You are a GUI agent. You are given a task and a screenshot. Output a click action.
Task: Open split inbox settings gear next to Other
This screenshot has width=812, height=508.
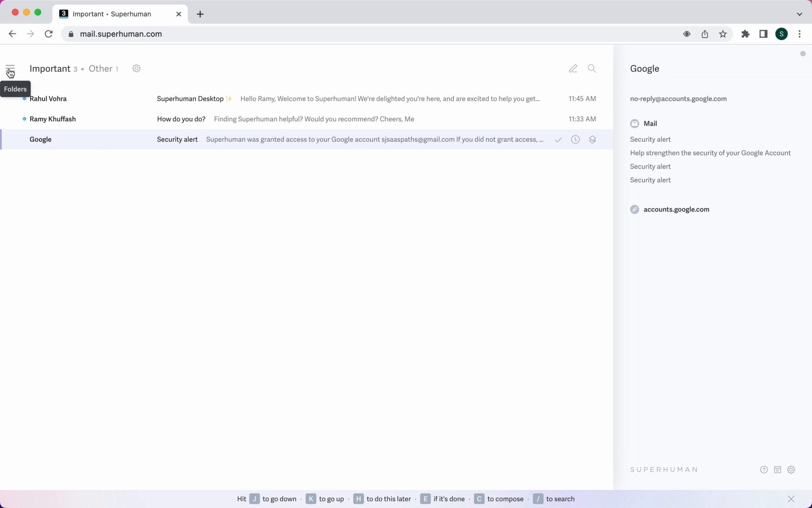[x=136, y=68]
